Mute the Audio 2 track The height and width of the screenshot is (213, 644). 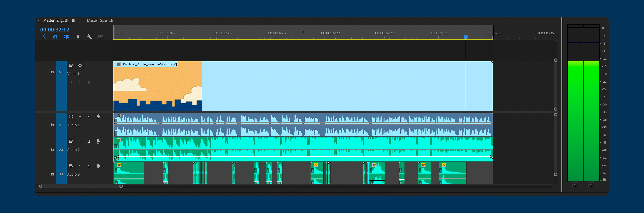pos(80,142)
